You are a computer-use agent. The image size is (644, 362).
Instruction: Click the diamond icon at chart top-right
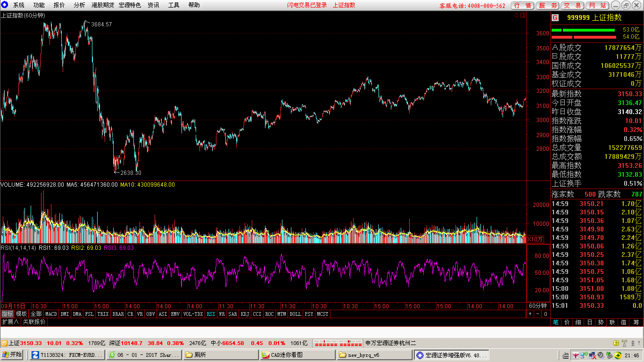516,16
